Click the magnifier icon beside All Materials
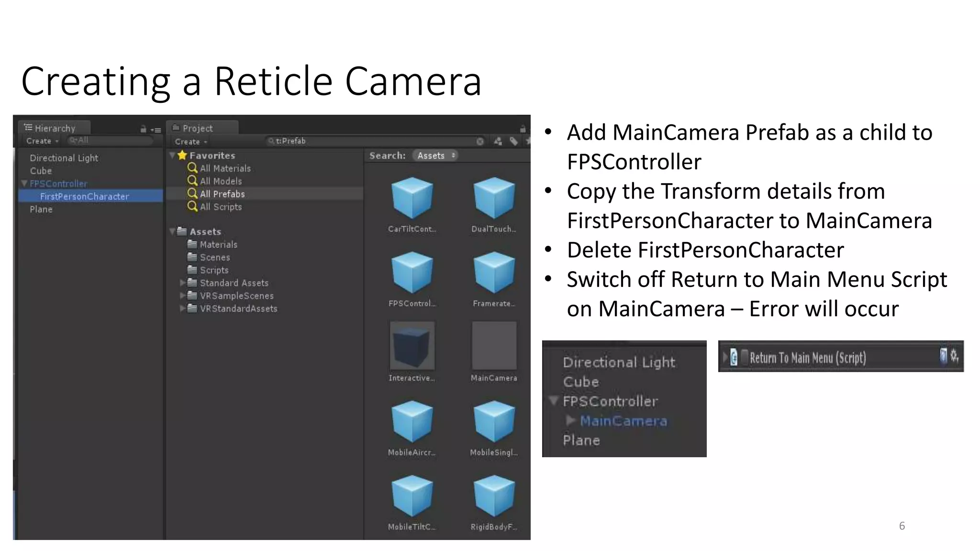 pyautogui.click(x=192, y=168)
